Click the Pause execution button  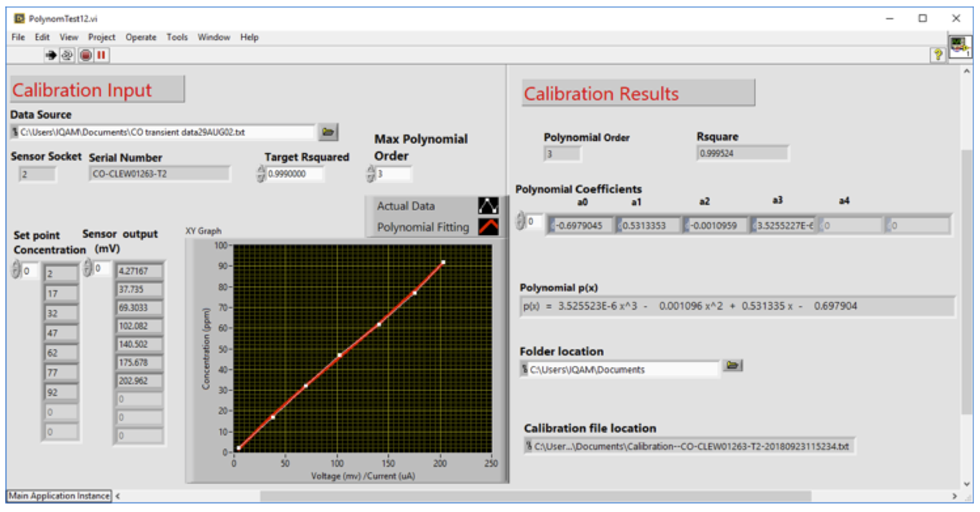101,55
